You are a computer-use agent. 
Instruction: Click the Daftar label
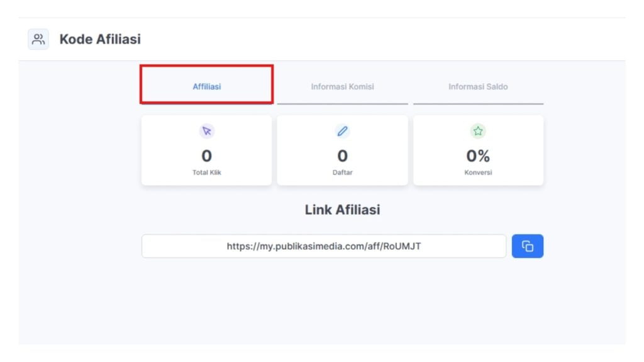click(x=342, y=173)
